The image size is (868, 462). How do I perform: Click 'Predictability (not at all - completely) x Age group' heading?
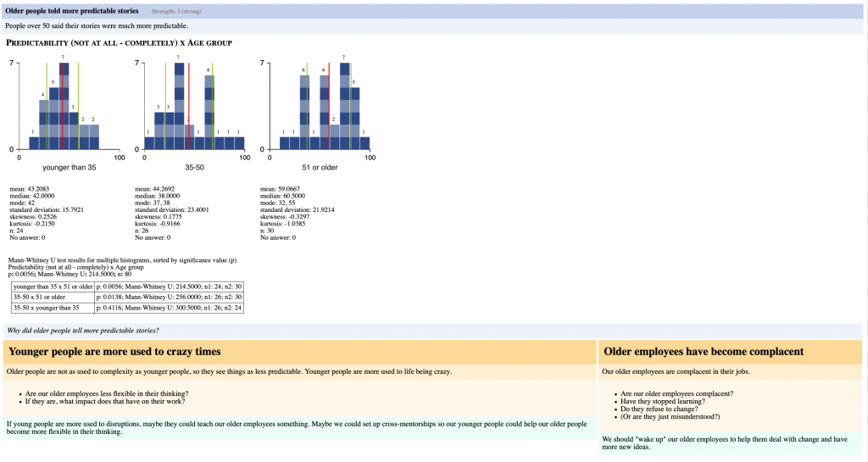pos(119,42)
